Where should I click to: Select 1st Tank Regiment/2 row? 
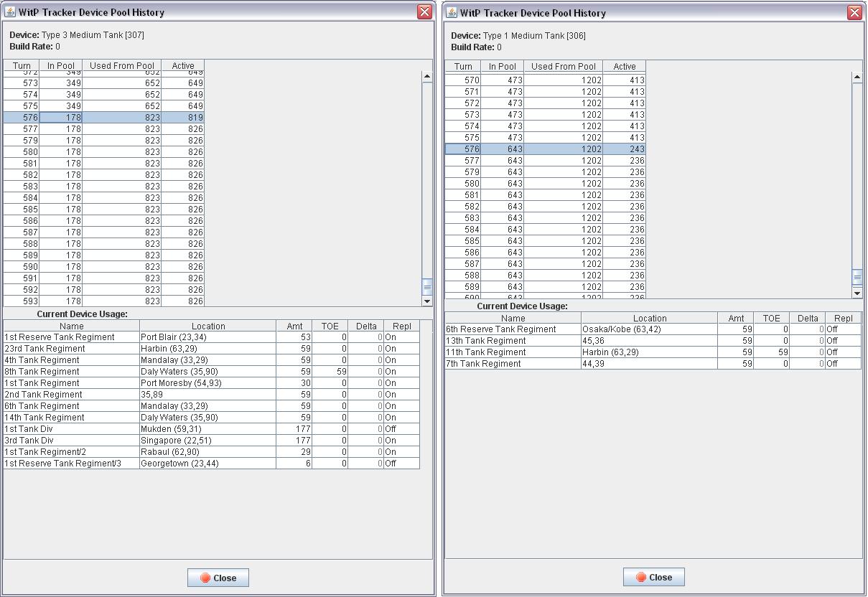212,452
